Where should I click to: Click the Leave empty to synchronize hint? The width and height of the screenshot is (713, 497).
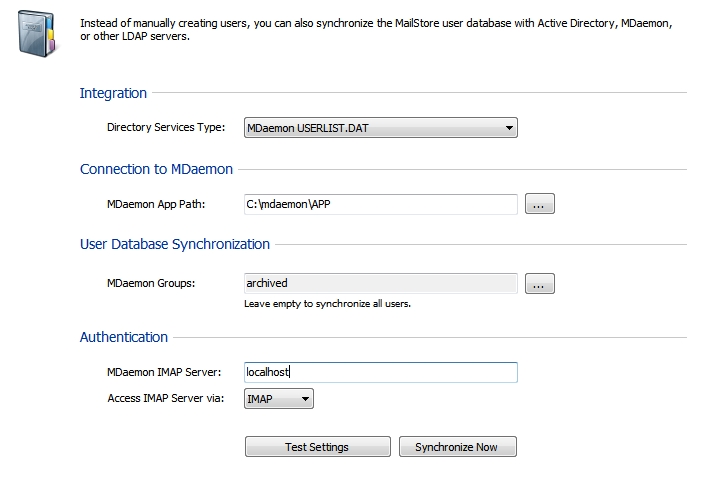[327, 304]
